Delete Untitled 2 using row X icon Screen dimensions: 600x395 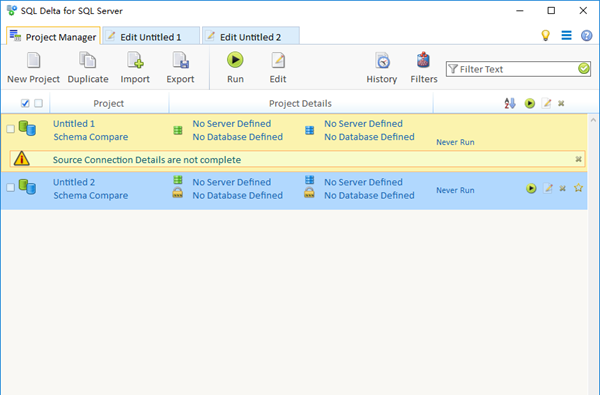coord(562,188)
